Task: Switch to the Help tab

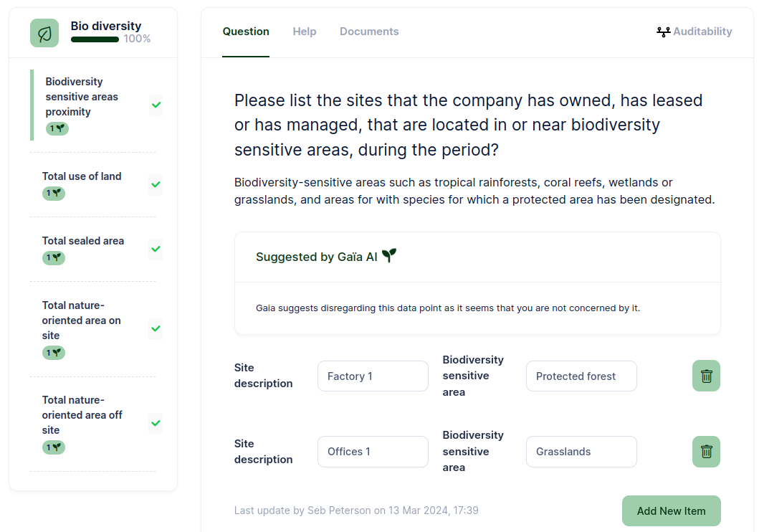Action: (305, 32)
